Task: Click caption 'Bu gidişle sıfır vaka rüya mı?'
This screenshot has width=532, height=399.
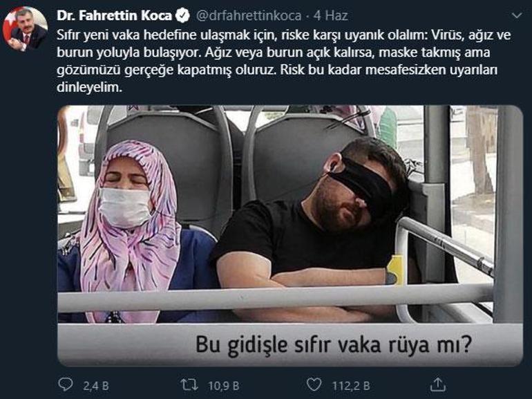Action: pyautogui.click(x=334, y=344)
